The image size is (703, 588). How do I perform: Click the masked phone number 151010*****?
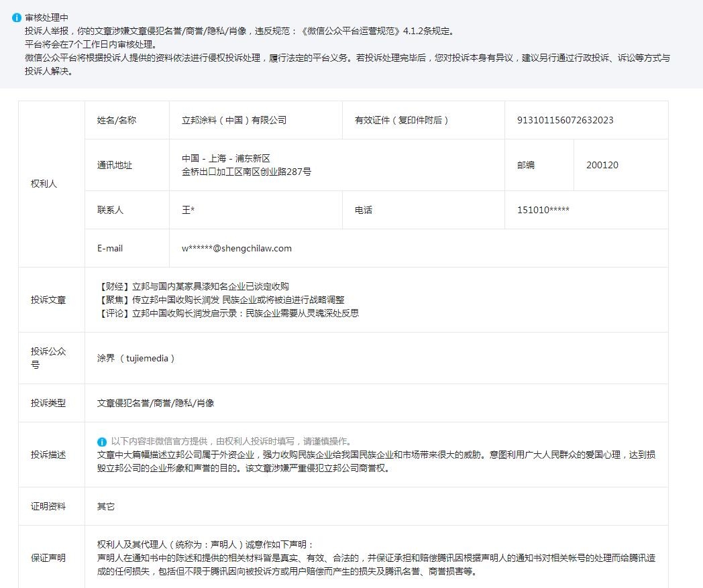(543, 210)
